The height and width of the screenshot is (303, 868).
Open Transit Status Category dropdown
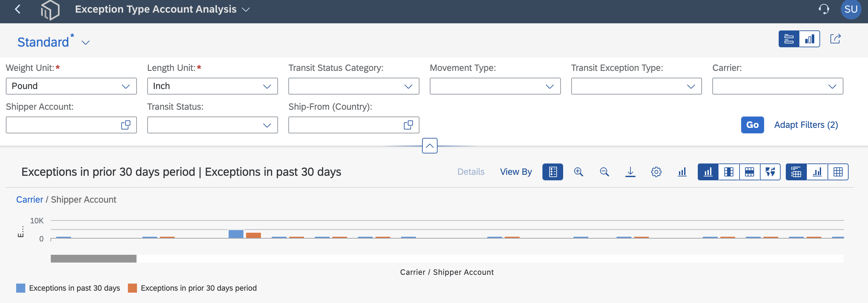pyautogui.click(x=408, y=86)
